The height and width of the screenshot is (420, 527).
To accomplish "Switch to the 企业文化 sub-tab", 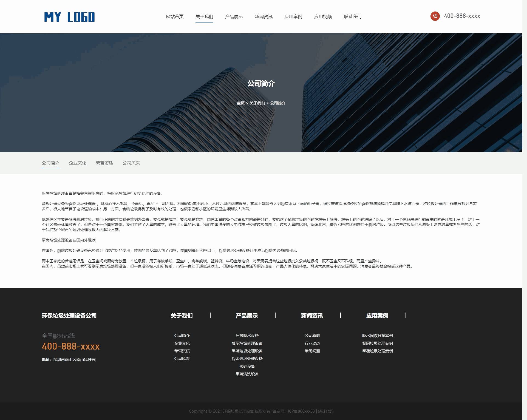I will pyautogui.click(x=77, y=163).
